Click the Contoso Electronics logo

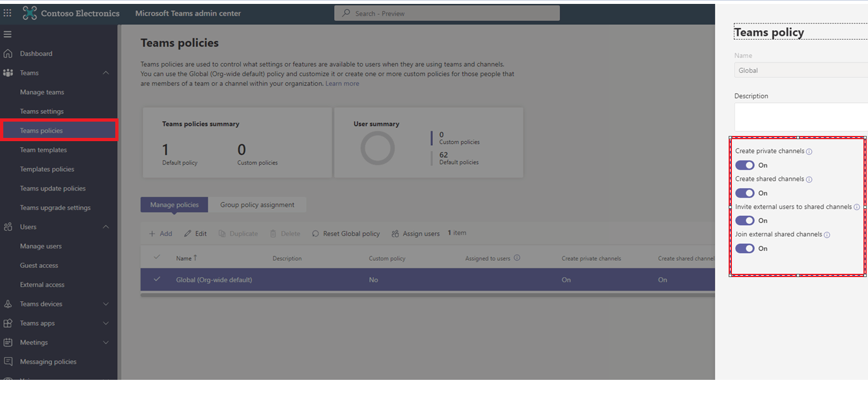click(x=30, y=13)
